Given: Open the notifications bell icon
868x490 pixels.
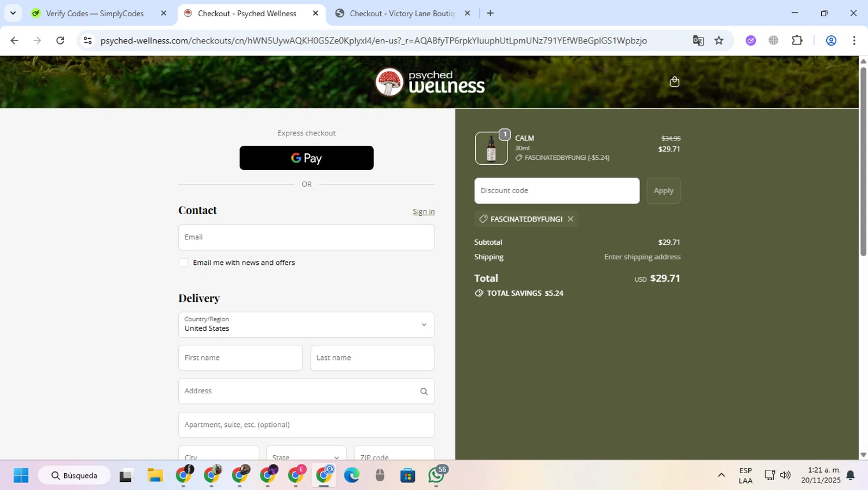Looking at the screenshot, I should click(x=850, y=476).
